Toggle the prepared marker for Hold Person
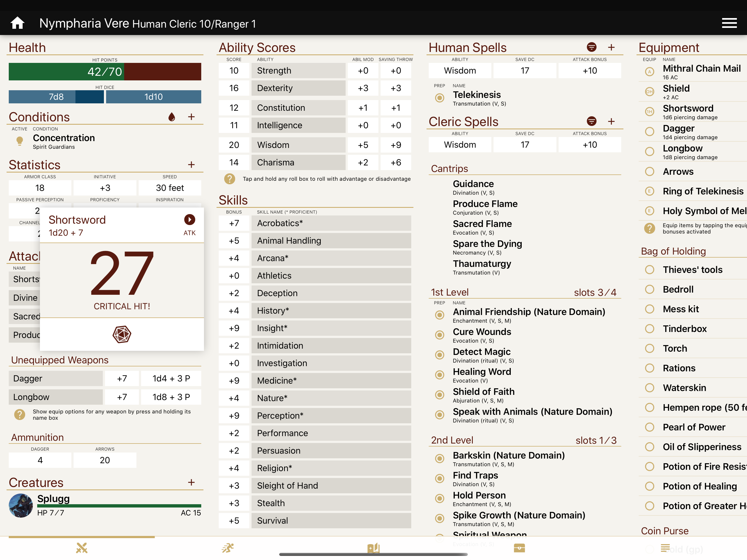This screenshot has width=747, height=560. [x=439, y=498]
